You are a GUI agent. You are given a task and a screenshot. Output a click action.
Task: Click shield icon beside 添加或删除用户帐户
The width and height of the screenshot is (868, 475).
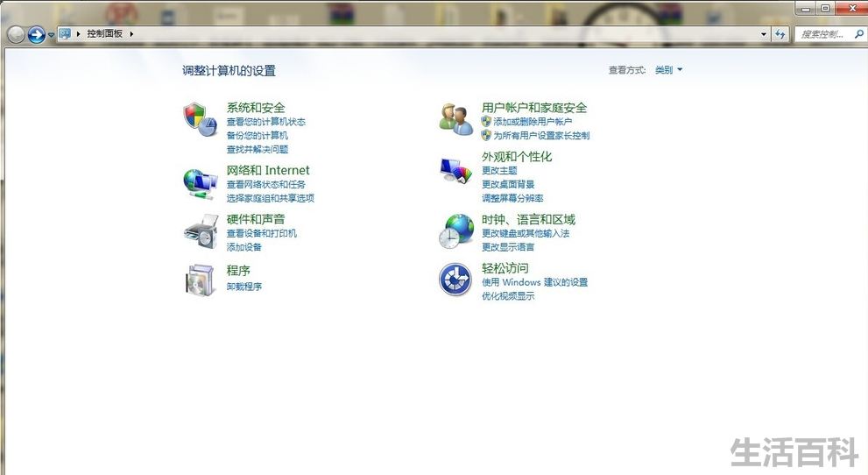(486, 121)
